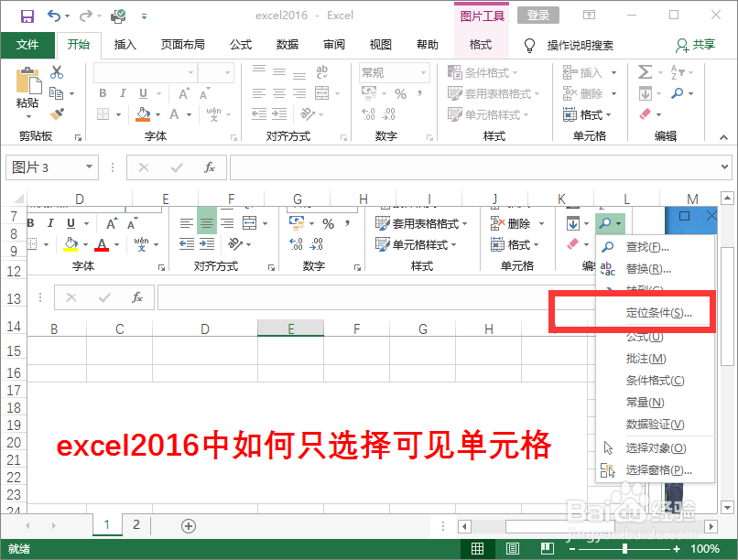738x560 pixels.
Task: Select 常量(N) menu item
Action: pyautogui.click(x=656, y=403)
